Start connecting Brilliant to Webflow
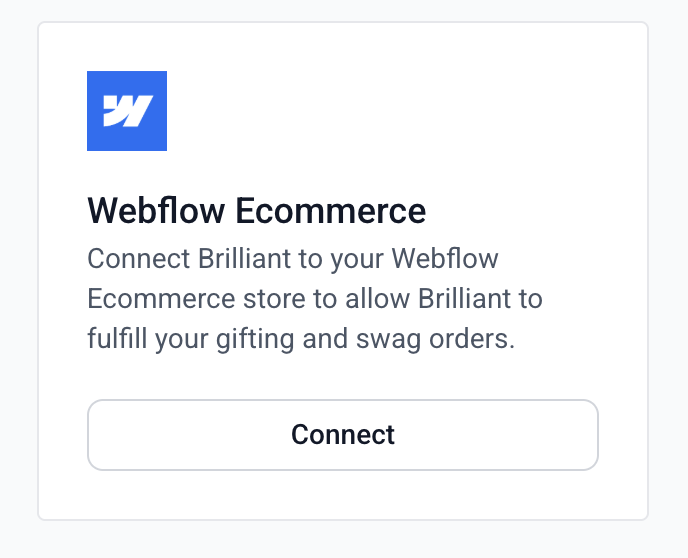This screenshot has height=558, width=688. point(343,435)
